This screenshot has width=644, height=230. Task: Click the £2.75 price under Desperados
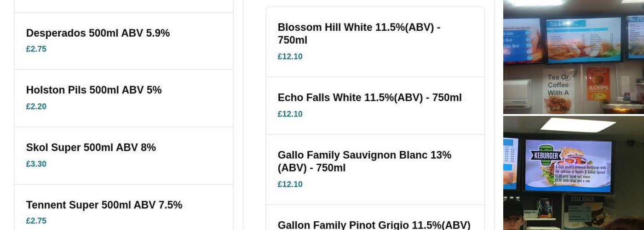coord(36,49)
